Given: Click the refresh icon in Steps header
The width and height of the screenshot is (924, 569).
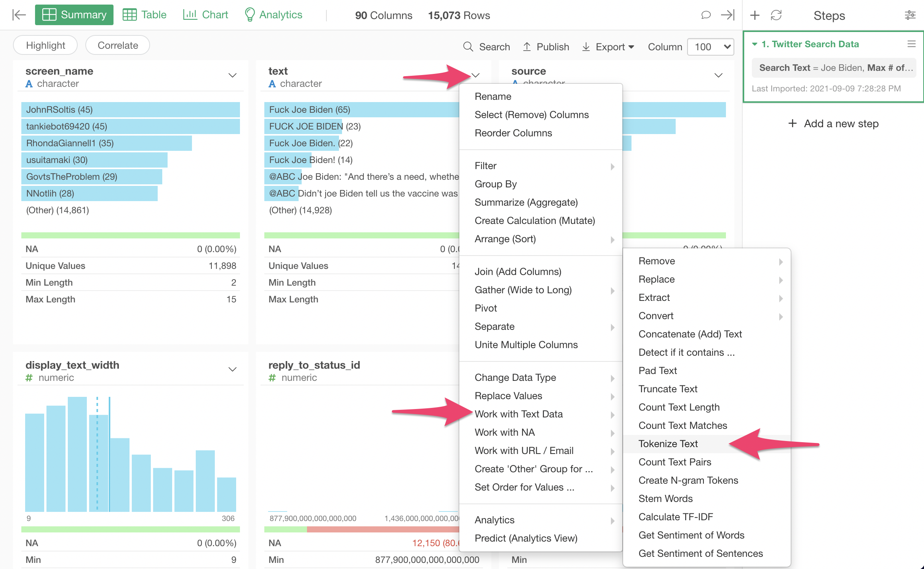Looking at the screenshot, I should (776, 15).
